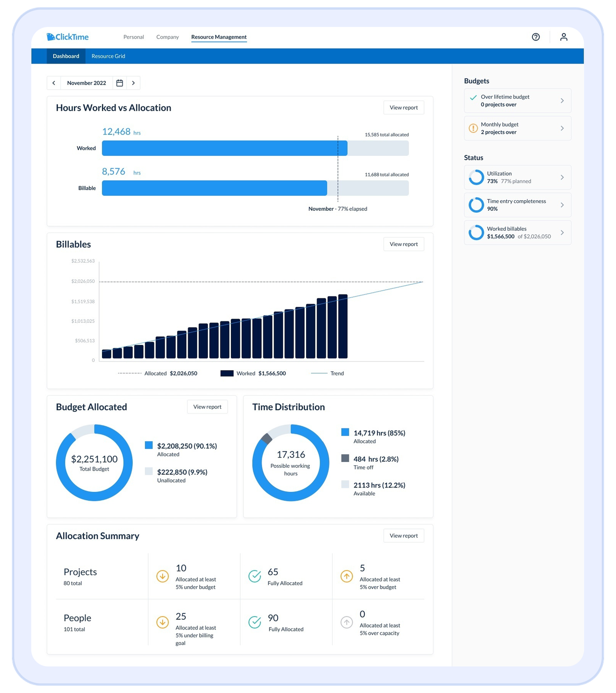Click the ClickTime logo
The height and width of the screenshot is (693, 616).
[68, 37]
